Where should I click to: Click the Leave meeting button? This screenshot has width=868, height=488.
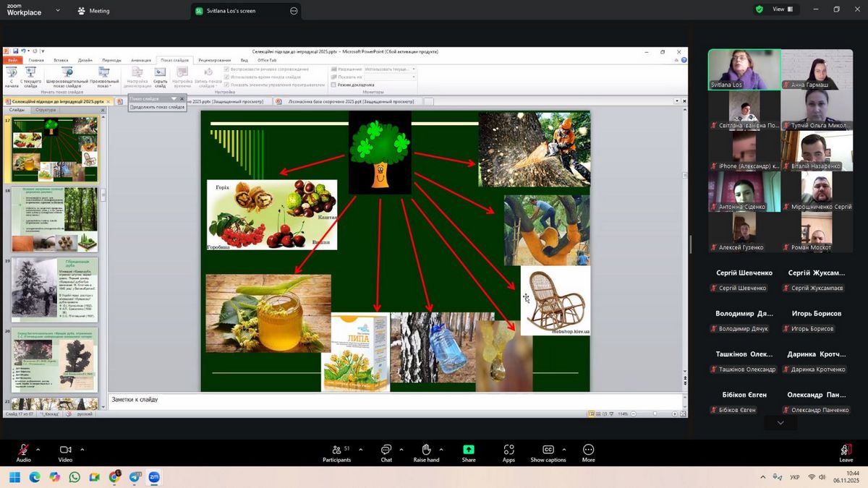pos(846,452)
